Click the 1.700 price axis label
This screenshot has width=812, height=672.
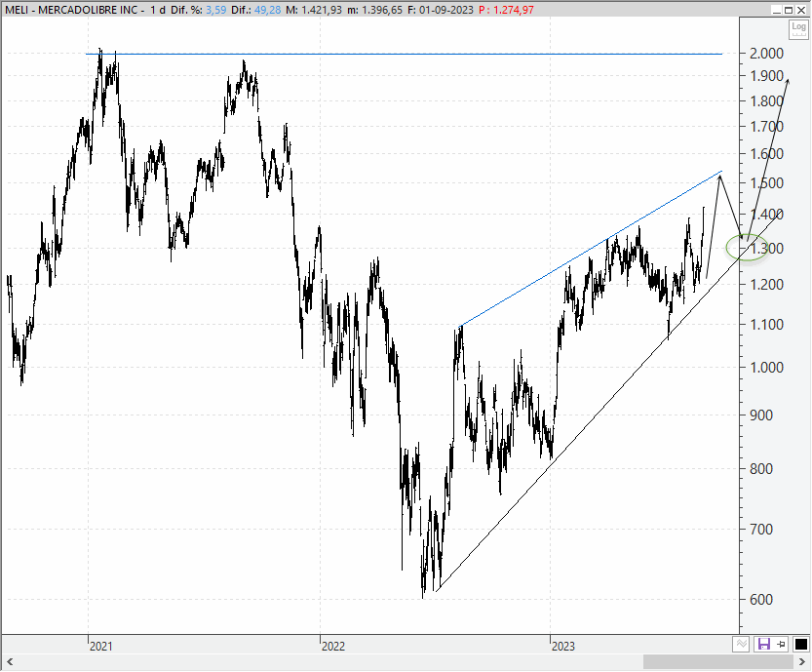[766, 126]
